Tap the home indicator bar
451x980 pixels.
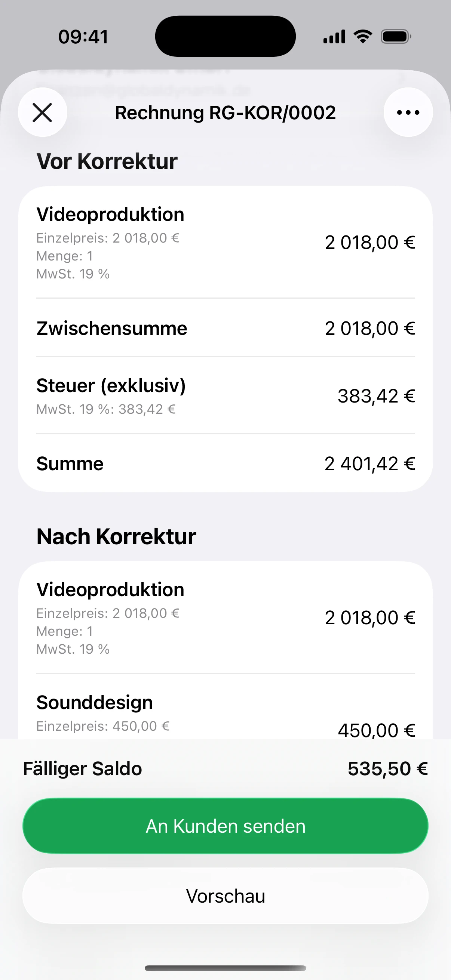tap(225, 968)
